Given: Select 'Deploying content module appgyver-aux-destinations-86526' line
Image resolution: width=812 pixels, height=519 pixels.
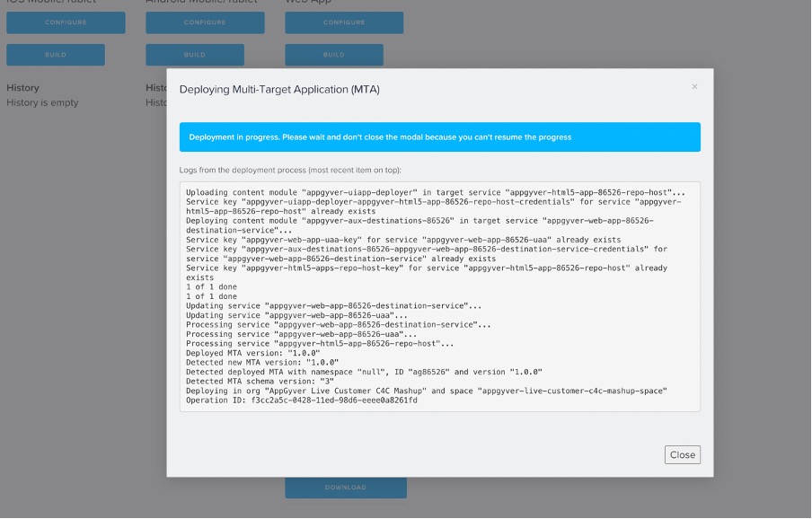Looking at the screenshot, I should pos(419,225).
